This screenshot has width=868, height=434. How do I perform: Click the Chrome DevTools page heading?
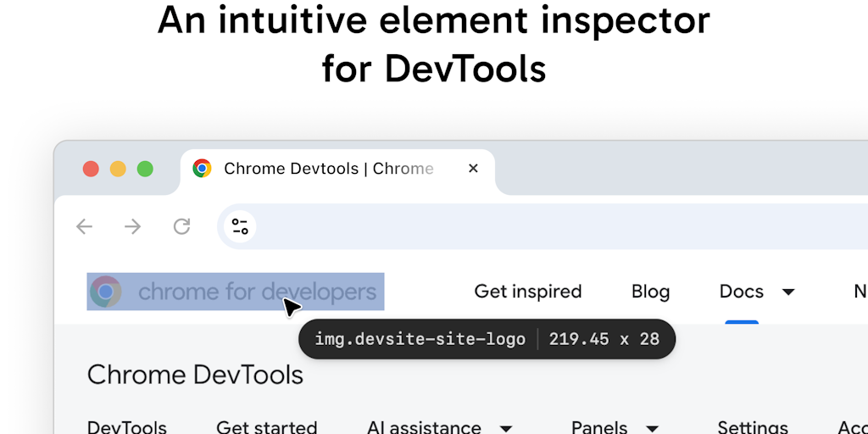[195, 375]
